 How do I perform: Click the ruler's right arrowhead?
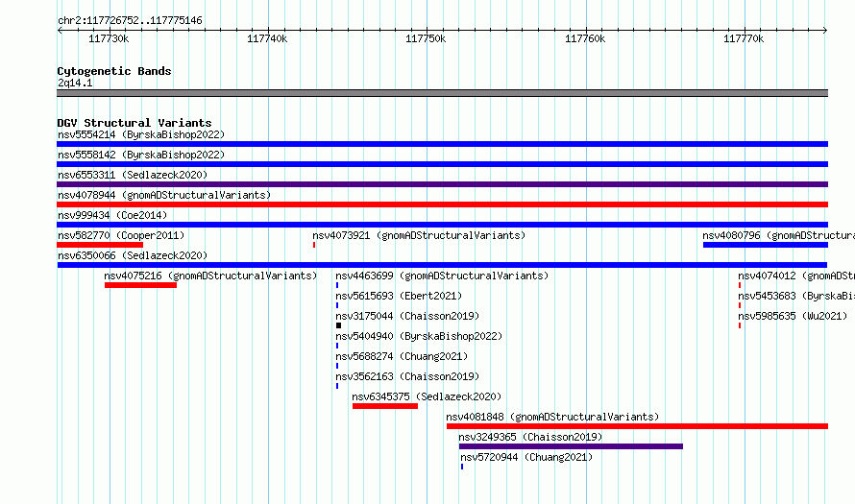point(825,30)
